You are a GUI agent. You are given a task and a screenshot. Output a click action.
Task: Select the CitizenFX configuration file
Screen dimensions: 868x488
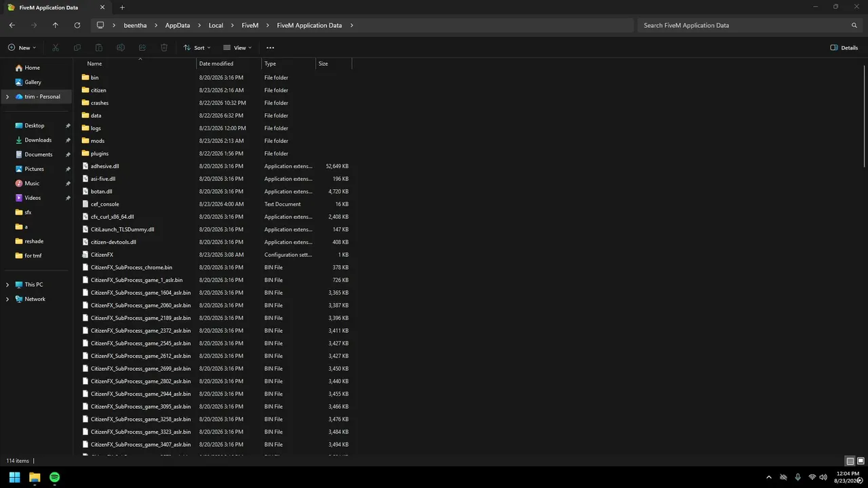(x=102, y=255)
